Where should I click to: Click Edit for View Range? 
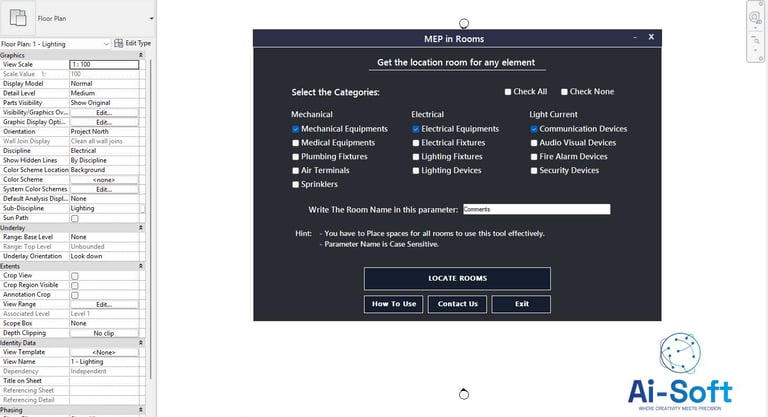pyautogui.click(x=104, y=304)
